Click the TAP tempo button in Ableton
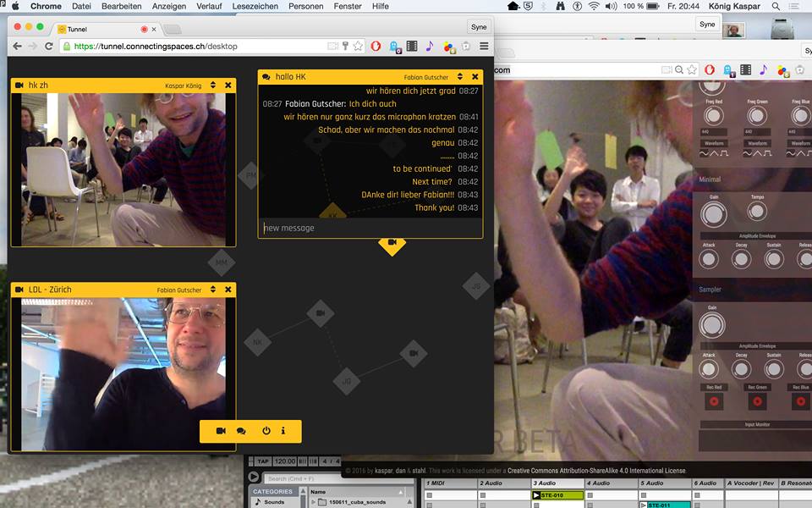Viewport: 812px width, 508px height. [x=263, y=461]
